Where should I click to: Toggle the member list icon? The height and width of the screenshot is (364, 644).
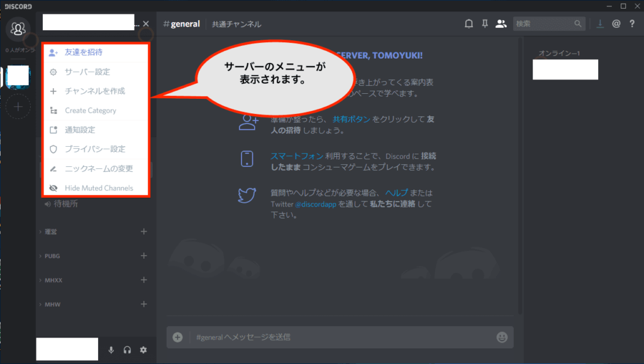pos(501,24)
